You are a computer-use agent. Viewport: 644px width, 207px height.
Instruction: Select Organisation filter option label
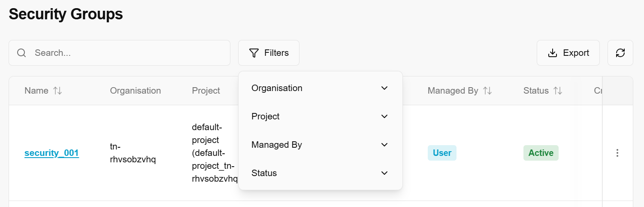pyautogui.click(x=277, y=88)
